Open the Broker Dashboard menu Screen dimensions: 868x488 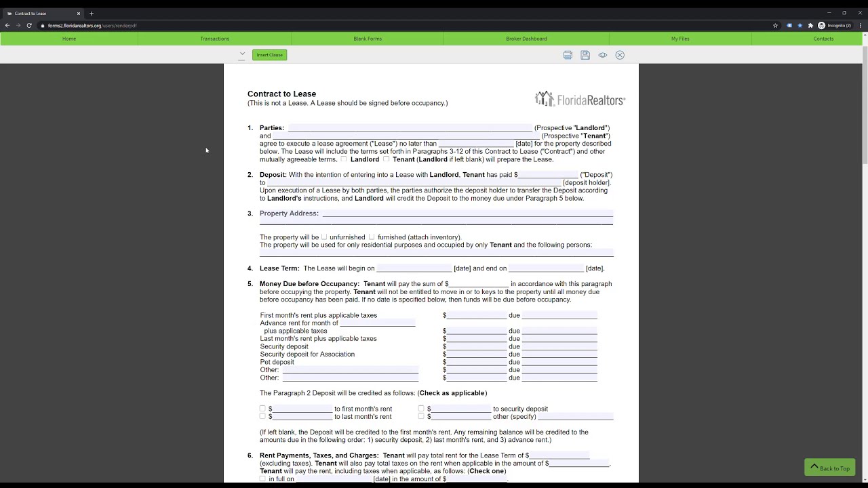pyautogui.click(x=526, y=39)
